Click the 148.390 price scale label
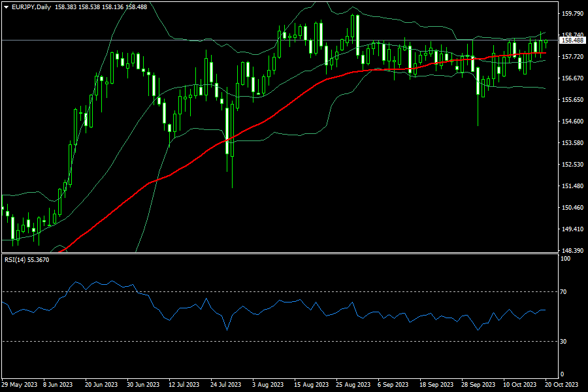588x392 pixels. 572,250
